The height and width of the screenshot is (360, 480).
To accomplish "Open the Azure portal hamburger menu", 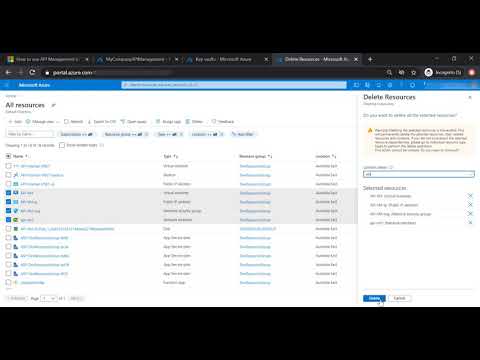I will click(x=7, y=85).
